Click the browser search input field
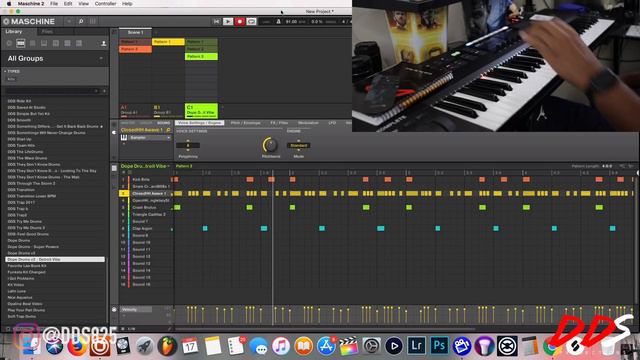Viewport: 640px width, 360px height. 50,91
